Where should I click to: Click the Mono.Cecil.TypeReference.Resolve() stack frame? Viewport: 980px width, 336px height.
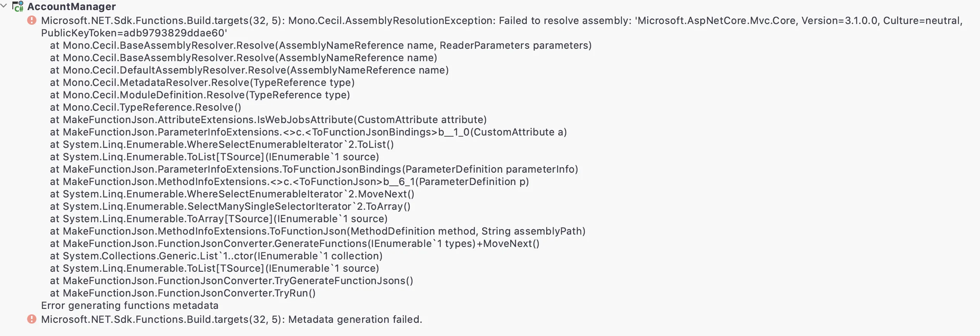145,107
